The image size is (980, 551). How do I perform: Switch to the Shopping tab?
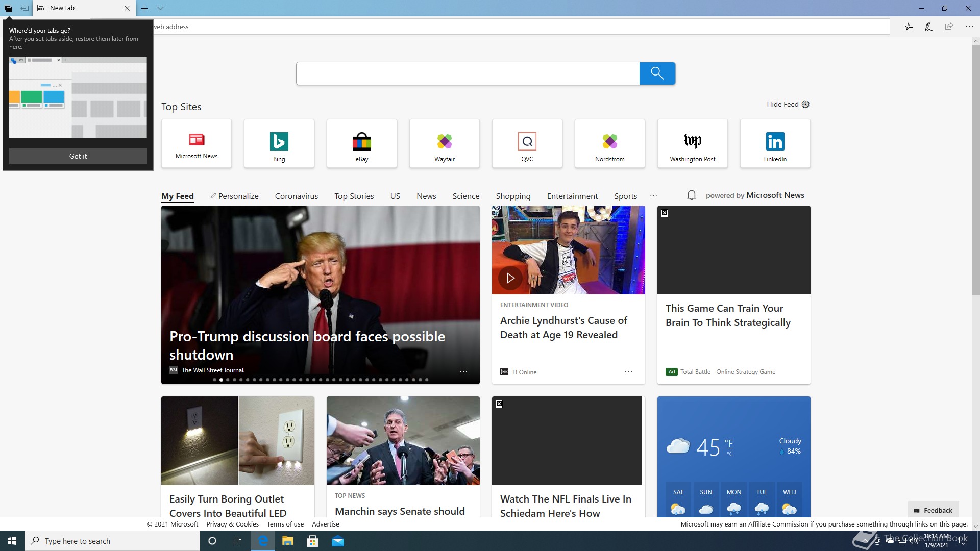coord(513,196)
